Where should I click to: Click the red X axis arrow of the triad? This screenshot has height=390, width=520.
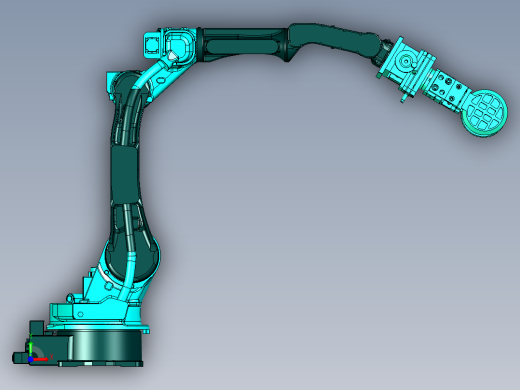(40, 359)
